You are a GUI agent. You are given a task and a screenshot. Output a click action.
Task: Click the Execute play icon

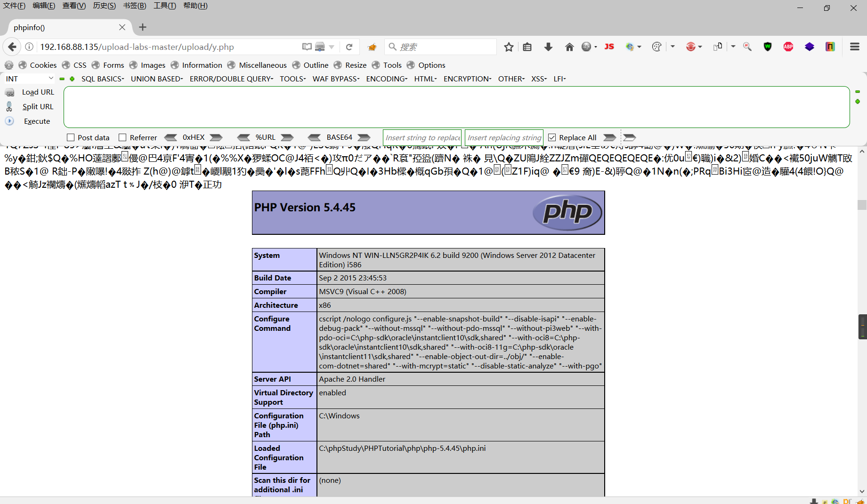click(9, 121)
